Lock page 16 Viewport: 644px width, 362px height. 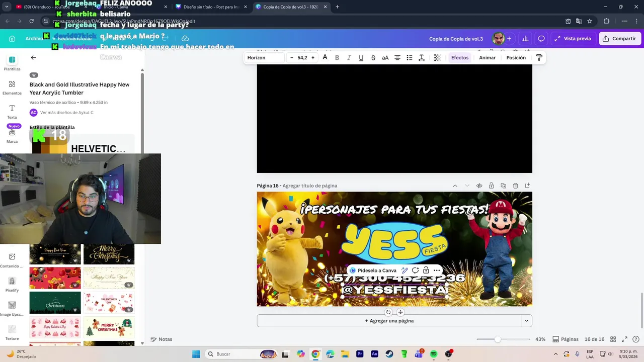click(x=492, y=186)
